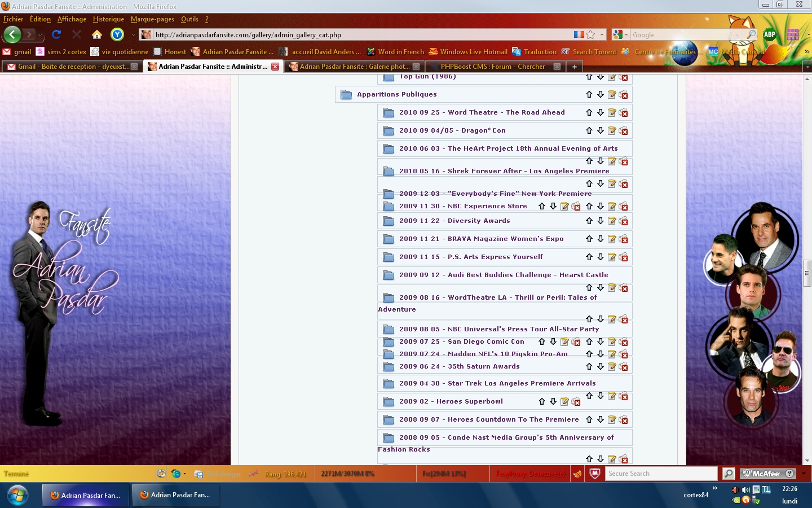Delete the BRAVA Magazine Women's Expo album
The height and width of the screenshot is (508, 812).
[x=624, y=239]
